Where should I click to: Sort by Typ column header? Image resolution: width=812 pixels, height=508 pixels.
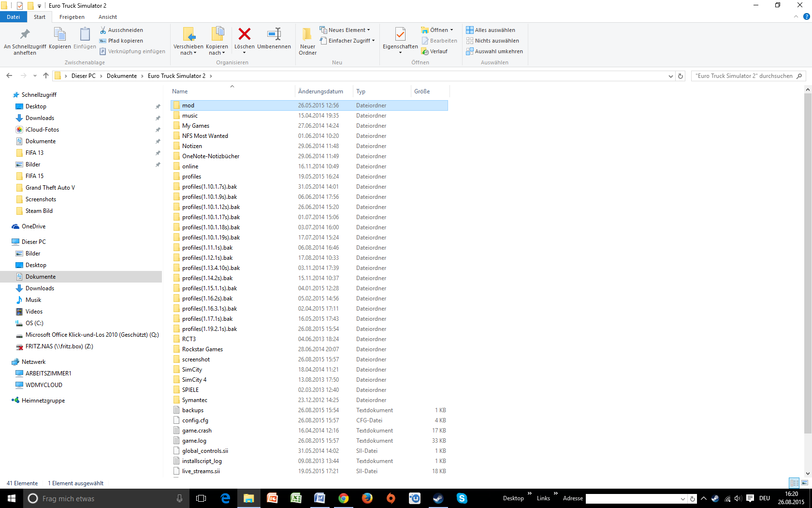[x=382, y=91]
